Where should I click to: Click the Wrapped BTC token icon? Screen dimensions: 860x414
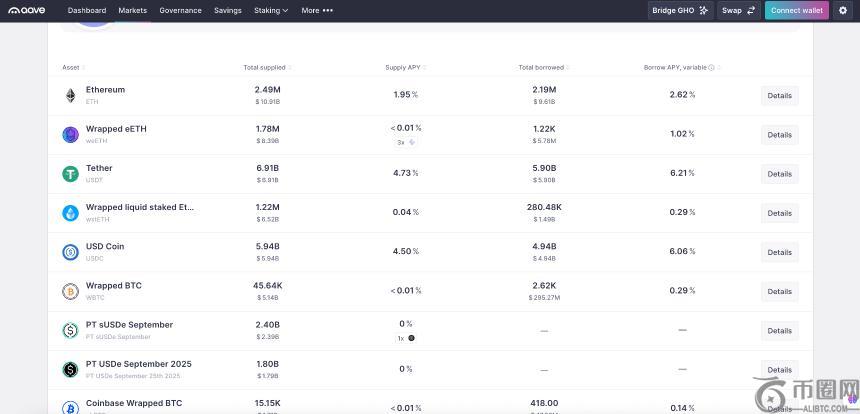pyautogui.click(x=70, y=291)
